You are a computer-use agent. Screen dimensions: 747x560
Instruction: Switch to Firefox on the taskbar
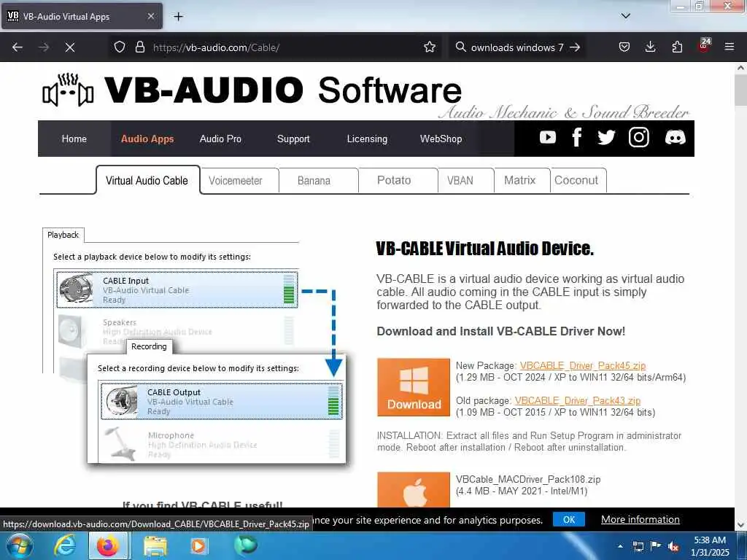108,545
